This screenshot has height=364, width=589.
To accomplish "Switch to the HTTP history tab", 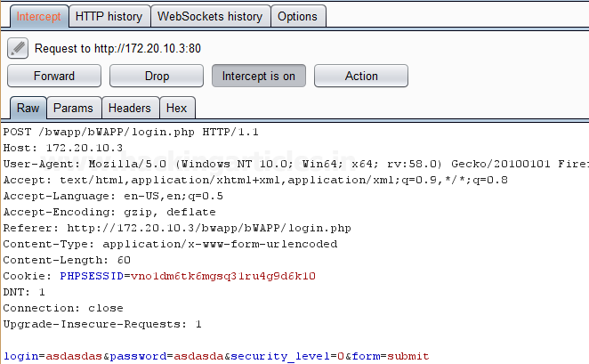I will 109,16.
